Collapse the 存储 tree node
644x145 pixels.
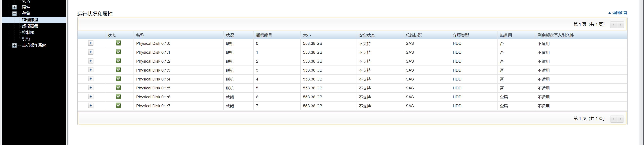coord(14,13)
